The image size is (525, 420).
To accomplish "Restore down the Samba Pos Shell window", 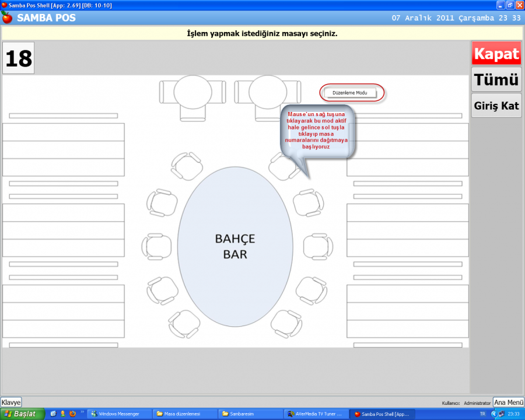I will pyautogui.click(x=510, y=5).
